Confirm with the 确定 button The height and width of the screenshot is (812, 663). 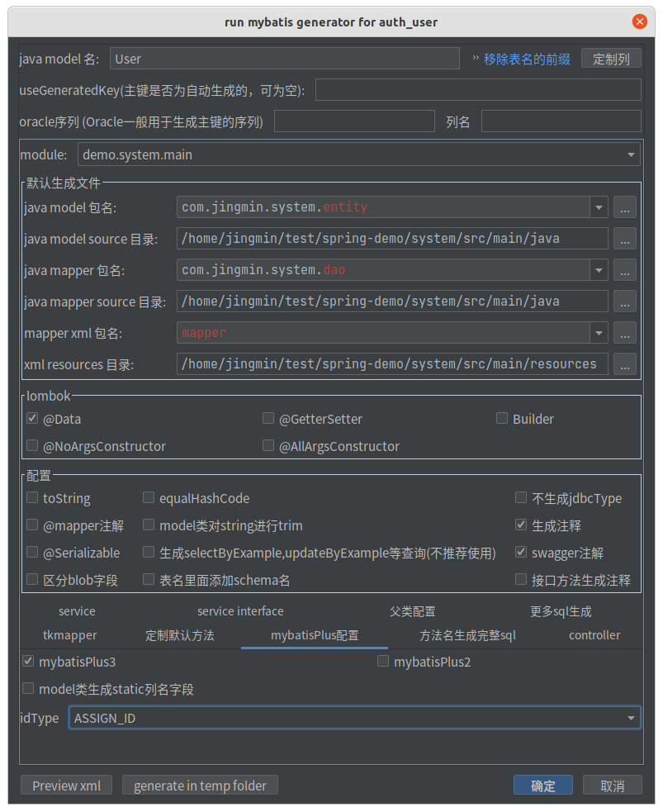[x=543, y=785]
